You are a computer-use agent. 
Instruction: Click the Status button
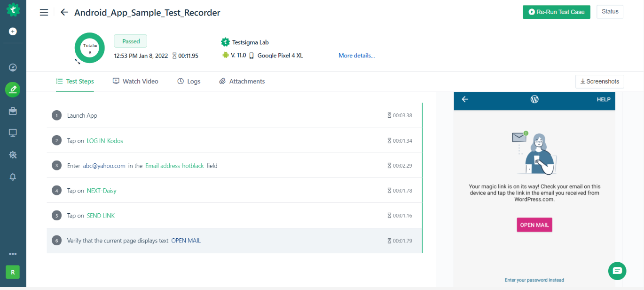tap(610, 12)
